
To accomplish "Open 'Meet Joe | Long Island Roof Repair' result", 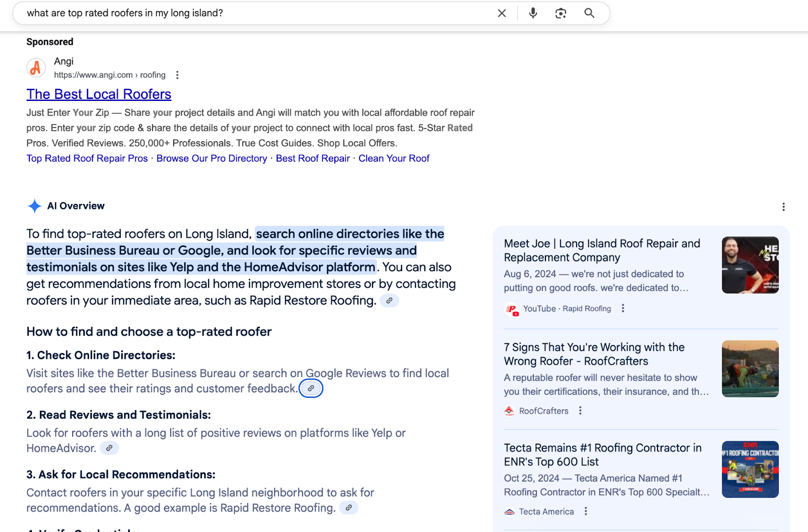I will (602, 250).
